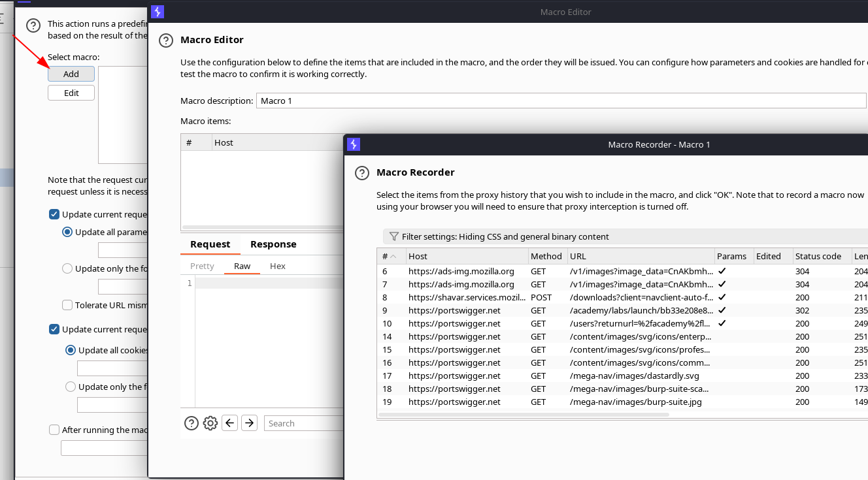Click the Macro Recorder help question-mark icon
The width and height of the screenshot is (868, 480).
(362, 173)
